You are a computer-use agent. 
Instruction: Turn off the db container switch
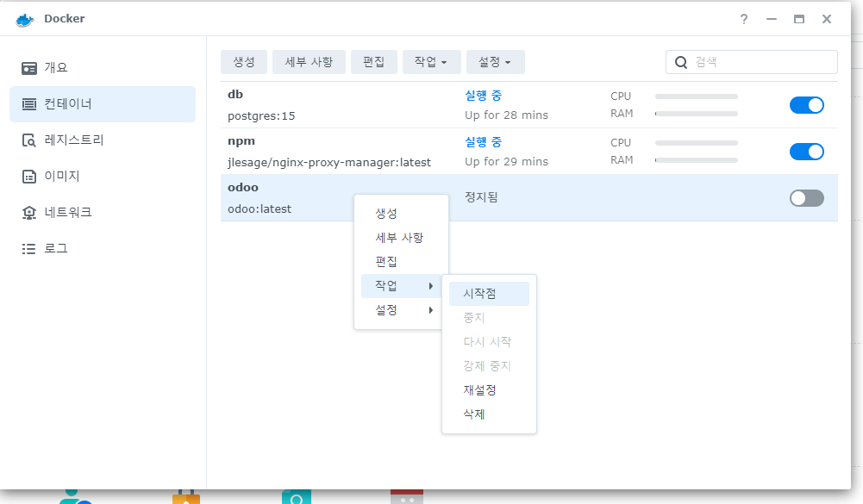[x=806, y=105]
